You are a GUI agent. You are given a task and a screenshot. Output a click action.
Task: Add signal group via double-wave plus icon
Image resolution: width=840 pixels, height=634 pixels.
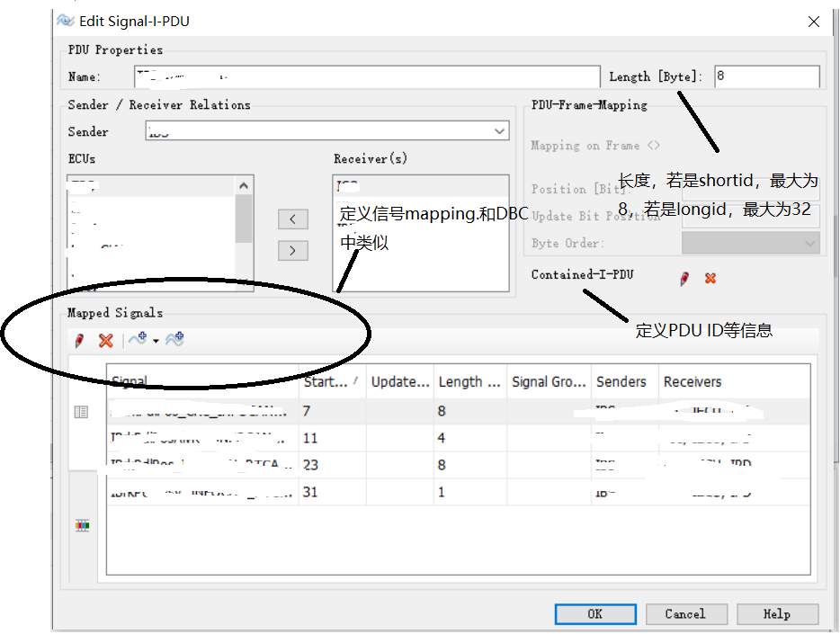(174, 339)
